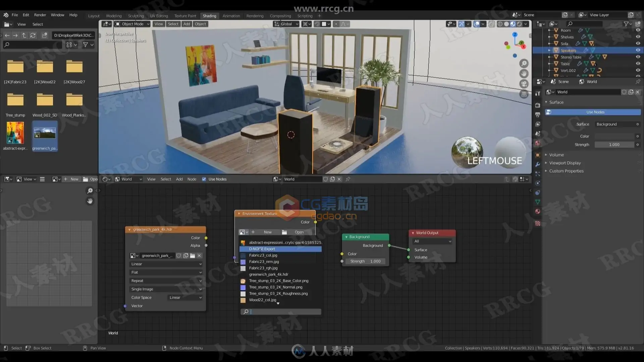Click Open on Environment Texture node
This screenshot has width=644, height=362.
click(x=296, y=232)
